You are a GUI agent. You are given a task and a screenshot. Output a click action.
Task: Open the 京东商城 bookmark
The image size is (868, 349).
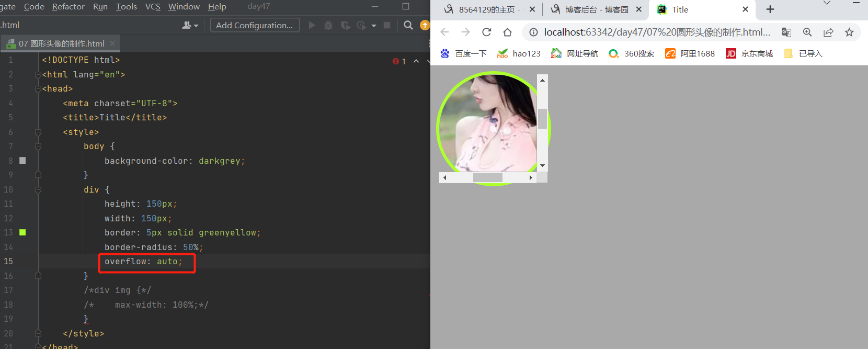click(749, 53)
